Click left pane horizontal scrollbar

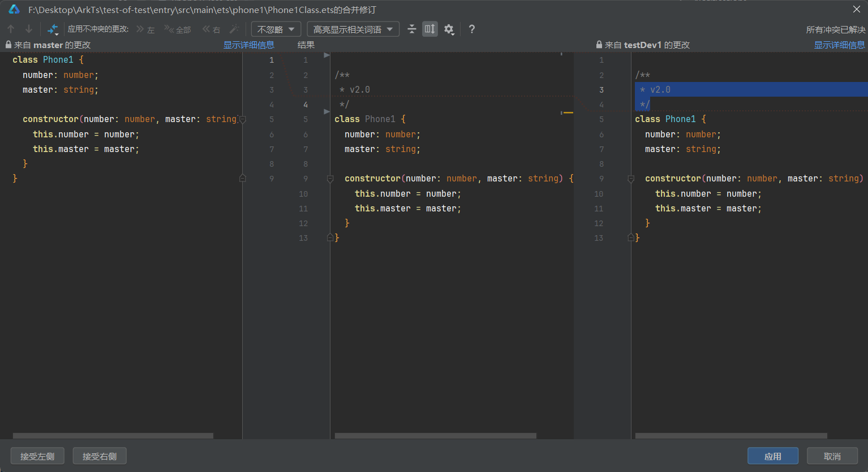[113, 436]
